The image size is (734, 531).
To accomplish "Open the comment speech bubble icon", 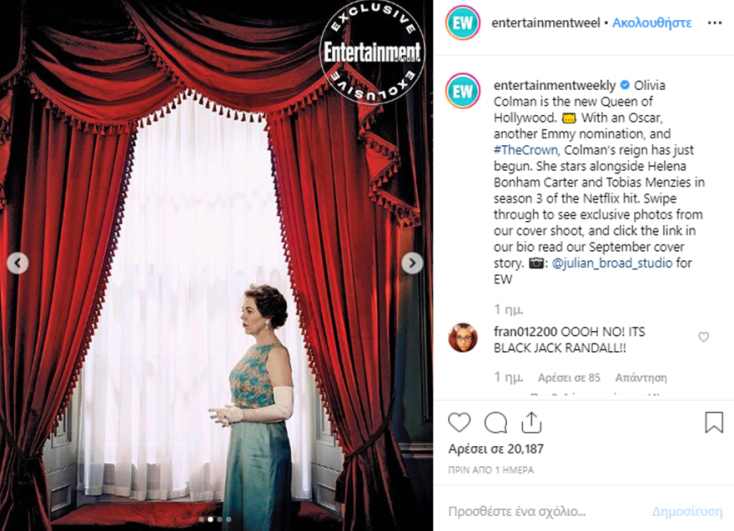I will 496,423.
